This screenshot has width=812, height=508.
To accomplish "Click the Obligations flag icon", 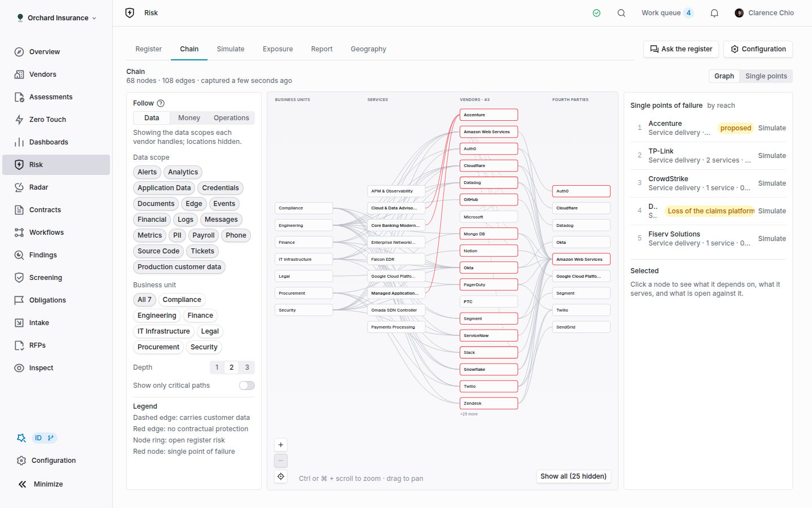I will (x=19, y=300).
